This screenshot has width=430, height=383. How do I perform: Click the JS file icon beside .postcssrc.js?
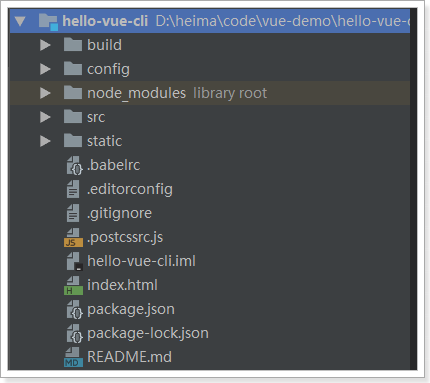(73, 237)
